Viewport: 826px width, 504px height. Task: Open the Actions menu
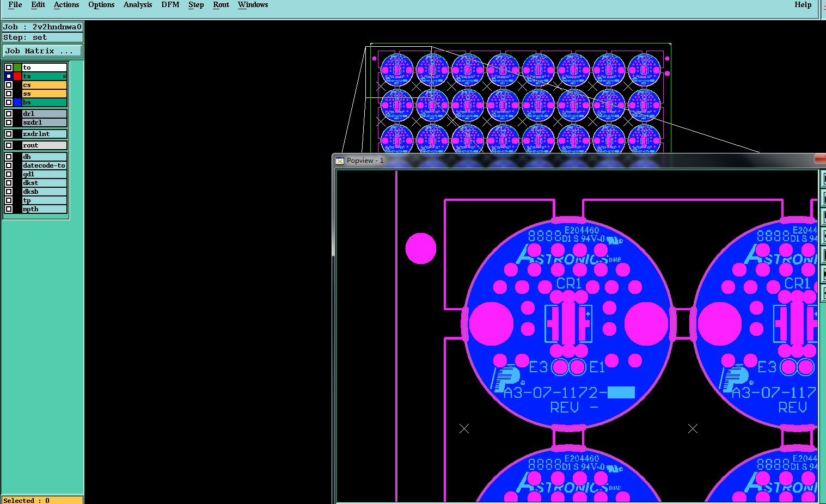click(x=66, y=5)
